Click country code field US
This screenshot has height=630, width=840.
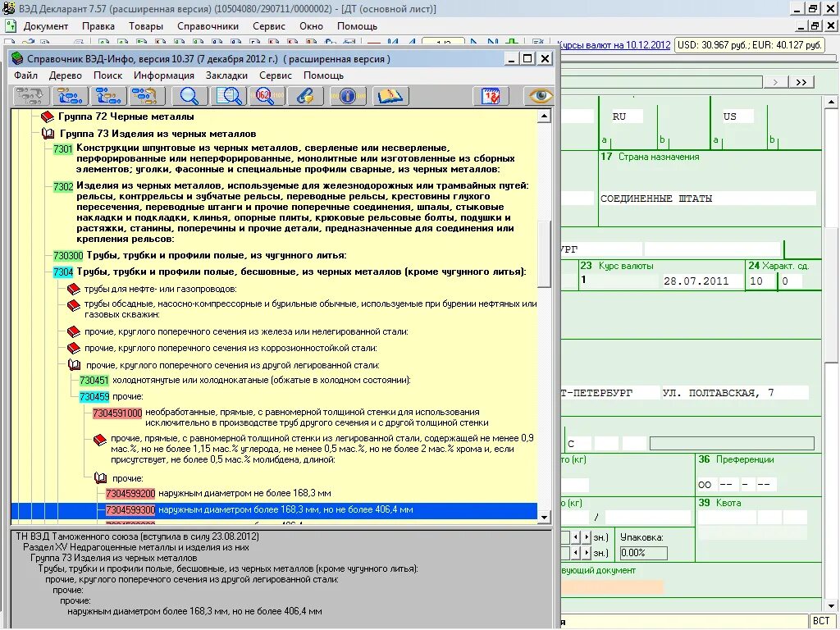pyautogui.click(x=737, y=116)
